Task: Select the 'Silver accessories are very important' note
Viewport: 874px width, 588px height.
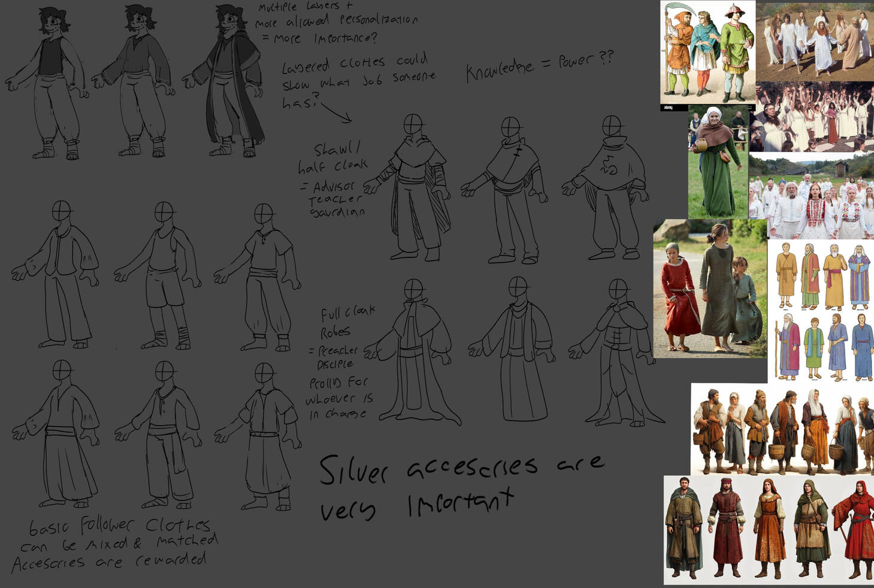Action: pos(461,486)
